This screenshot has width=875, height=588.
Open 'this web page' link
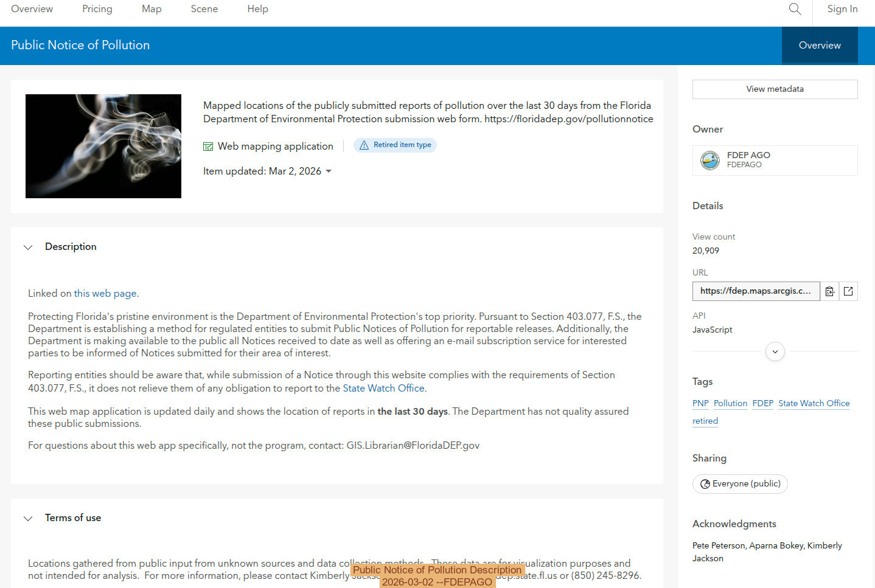point(105,294)
